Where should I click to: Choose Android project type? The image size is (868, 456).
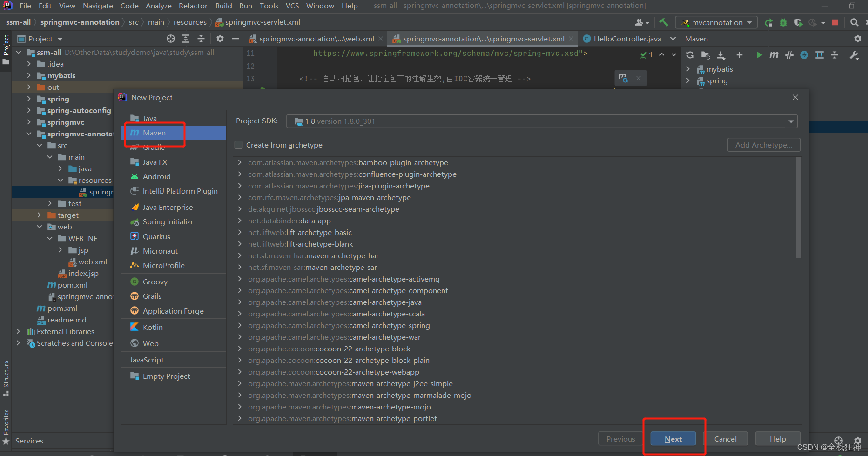click(174, 176)
